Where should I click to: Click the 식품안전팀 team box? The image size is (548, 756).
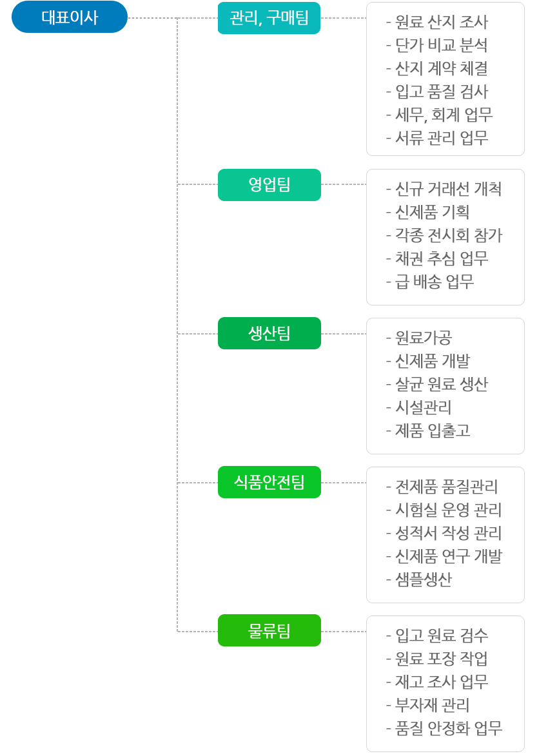[x=269, y=482]
